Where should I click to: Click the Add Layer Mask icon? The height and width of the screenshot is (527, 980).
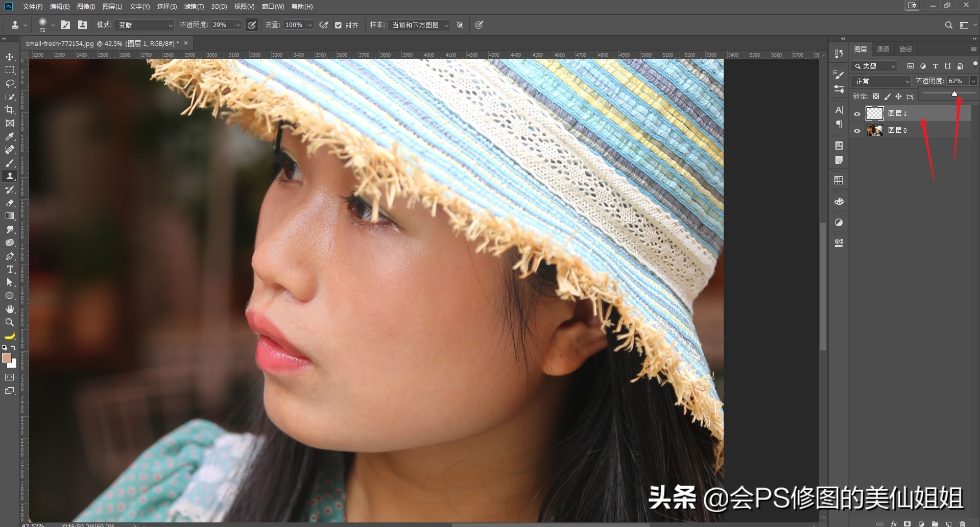[907, 524]
